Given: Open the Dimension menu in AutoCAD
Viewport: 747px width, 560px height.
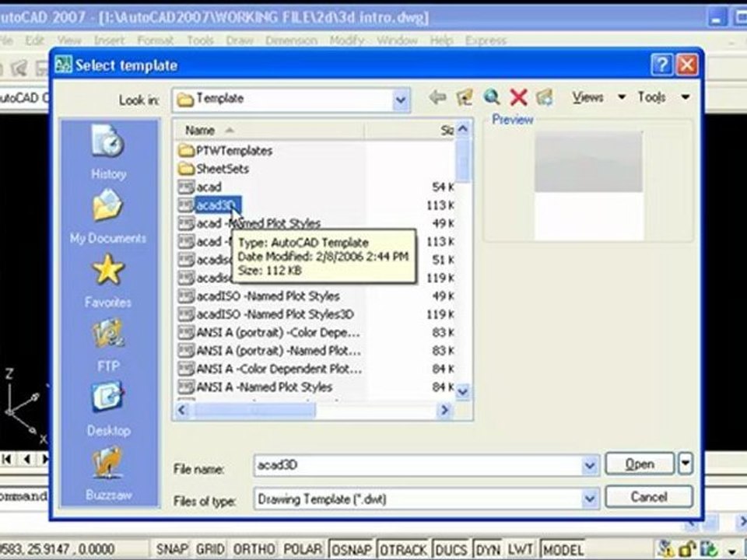Looking at the screenshot, I should click(x=291, y=40).
